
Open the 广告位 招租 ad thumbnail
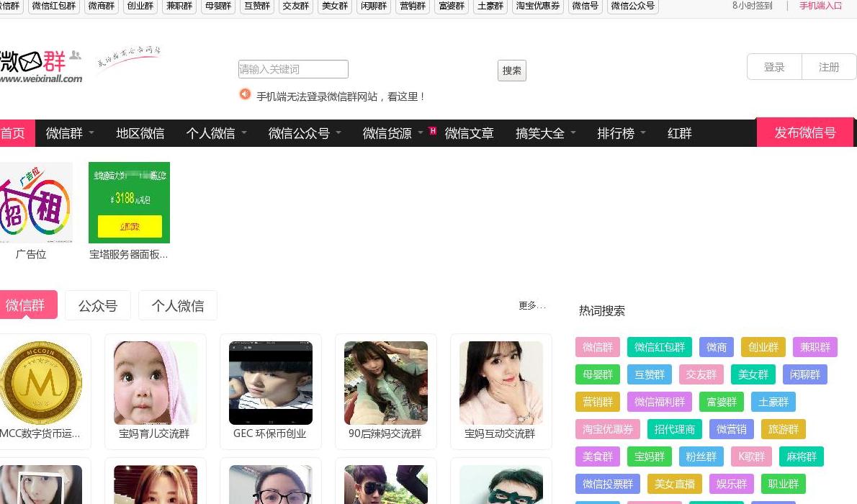[x=35, y=202]
